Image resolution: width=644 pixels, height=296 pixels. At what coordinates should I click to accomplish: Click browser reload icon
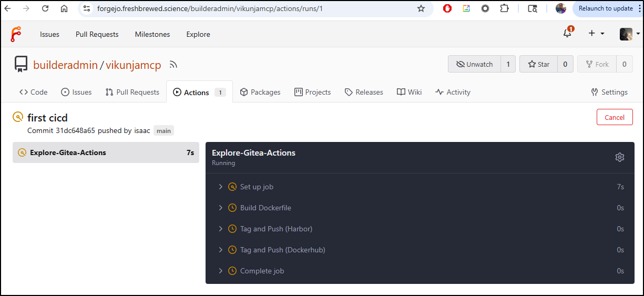click(45, 8)
